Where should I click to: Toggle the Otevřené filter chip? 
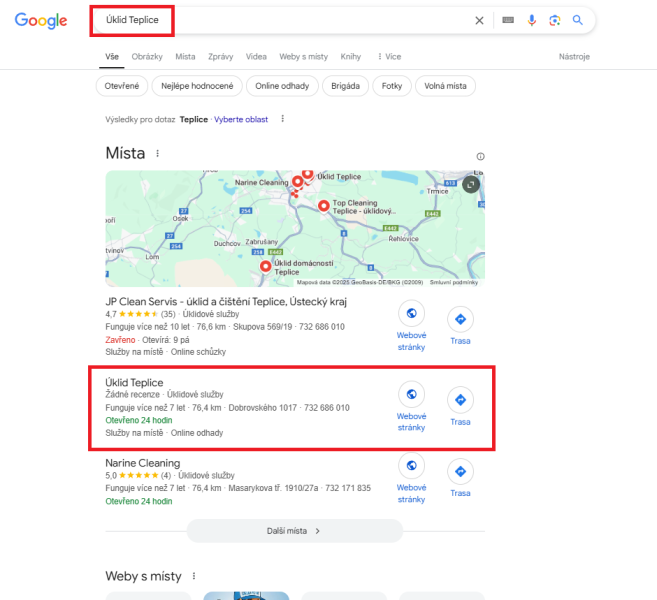point(122,86)
